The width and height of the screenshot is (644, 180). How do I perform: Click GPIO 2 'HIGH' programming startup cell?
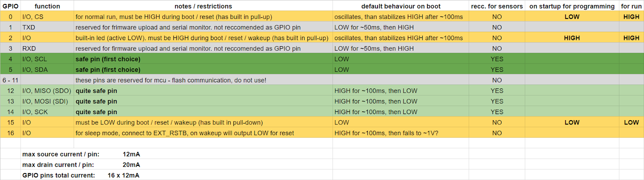point(572,38)
